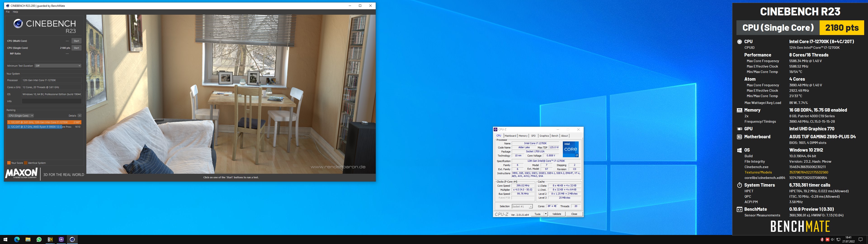The image size is (868, 244).
Task: Open the CPU (Single Core) ranking dropdown
Action: click(x=21, y=116)
